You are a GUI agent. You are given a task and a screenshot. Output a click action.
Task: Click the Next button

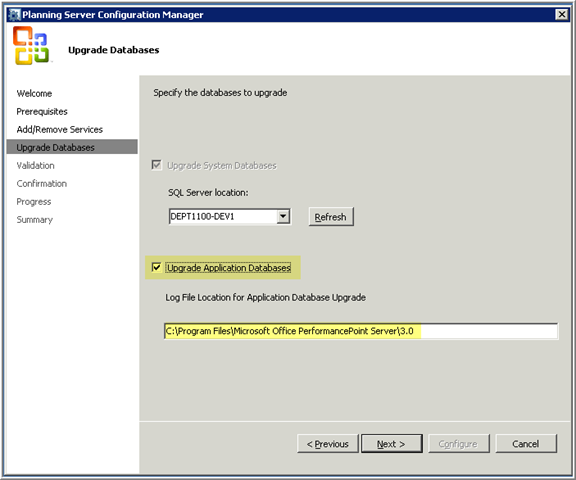point(392,444)
